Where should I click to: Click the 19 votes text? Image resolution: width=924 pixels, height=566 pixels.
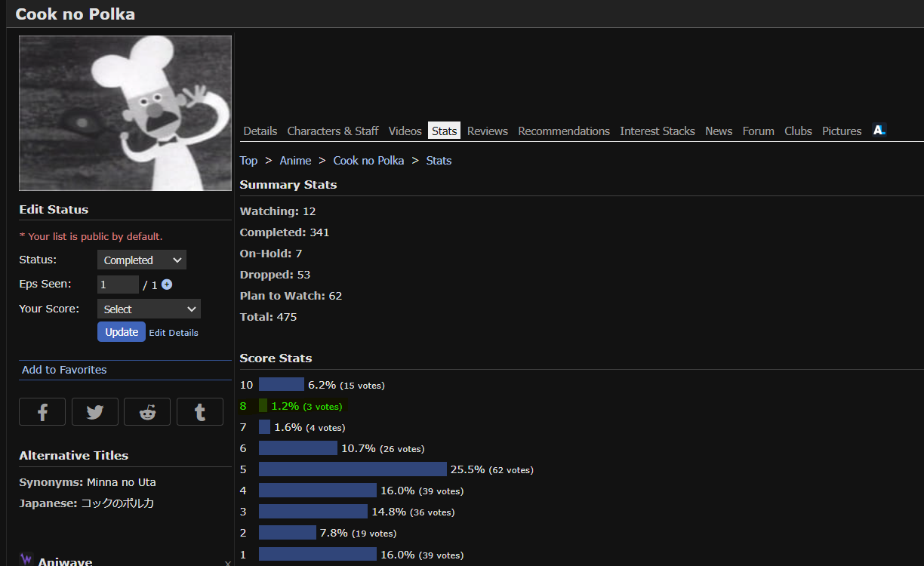pos(374,534)
